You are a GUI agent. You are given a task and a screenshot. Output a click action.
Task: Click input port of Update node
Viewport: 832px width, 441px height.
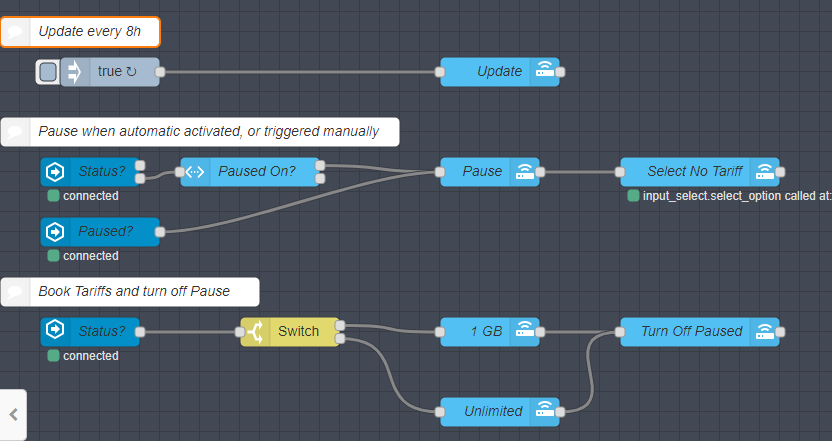click(440, 72)
